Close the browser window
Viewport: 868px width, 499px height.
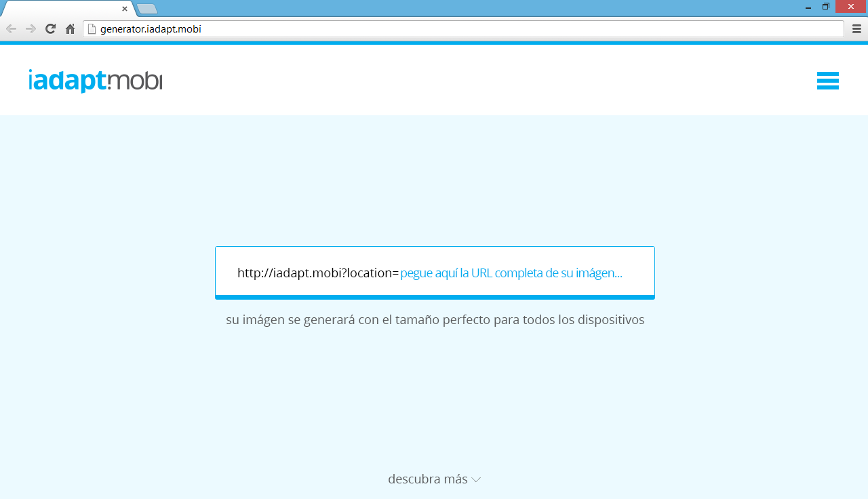[x=851, y=7]
